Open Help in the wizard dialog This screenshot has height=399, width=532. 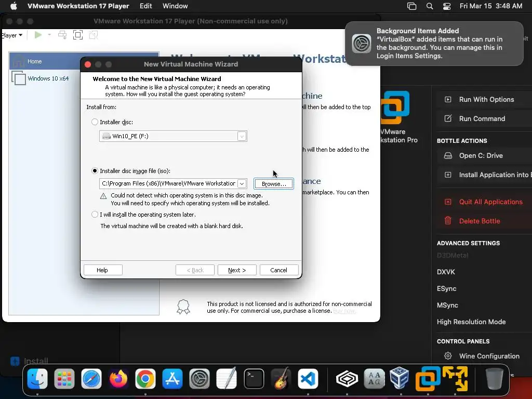(102, 270)
